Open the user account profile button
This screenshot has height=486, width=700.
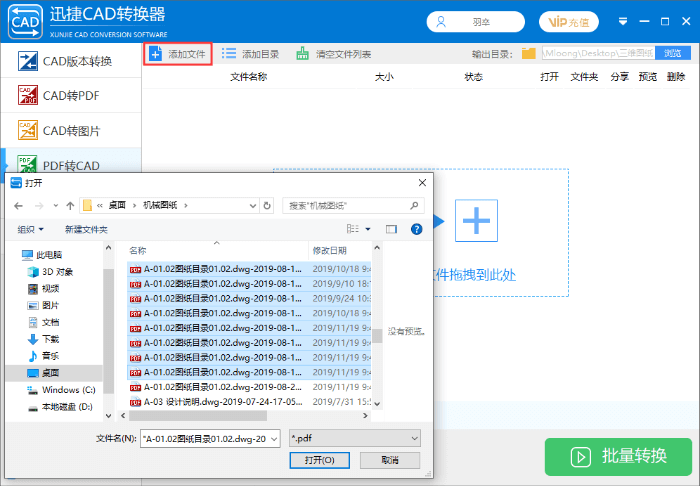click(x=475, y=22)
